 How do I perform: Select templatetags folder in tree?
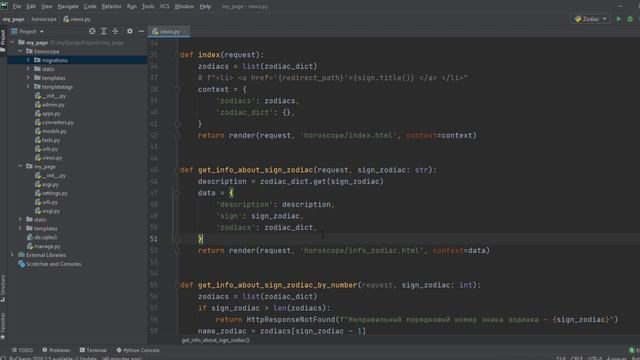pos(57,87)
